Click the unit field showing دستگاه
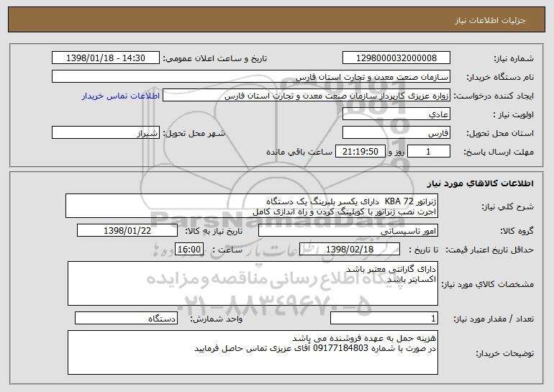 (x=126, y=319)
